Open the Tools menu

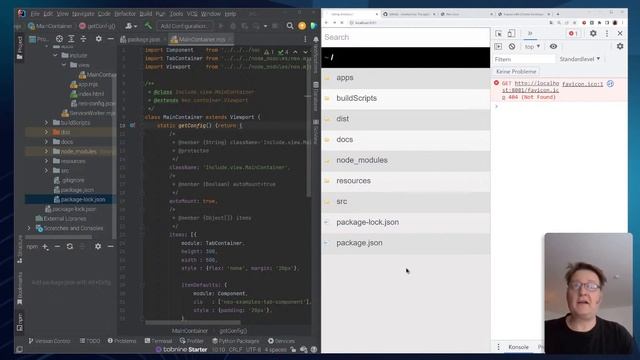[x=176, y=14]
